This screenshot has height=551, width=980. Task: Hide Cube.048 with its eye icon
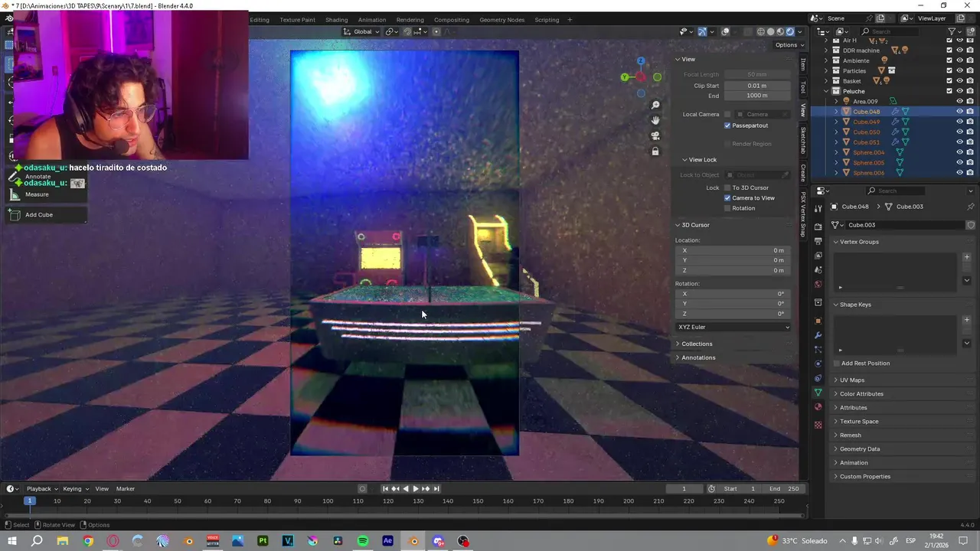[959, 112]
